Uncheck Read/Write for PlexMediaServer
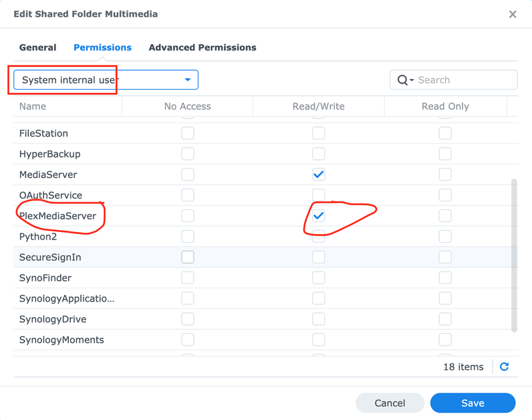The image size is (532, 420). coord(319,215)
